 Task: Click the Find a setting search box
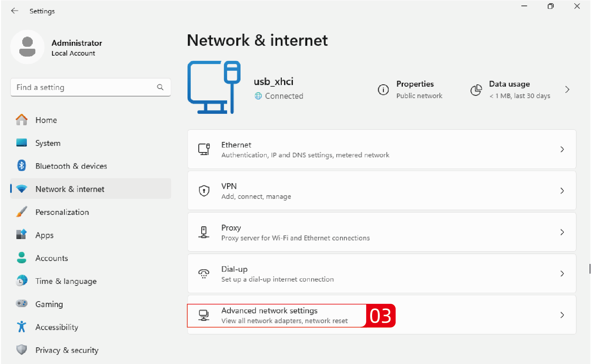[x=85, y=87]
